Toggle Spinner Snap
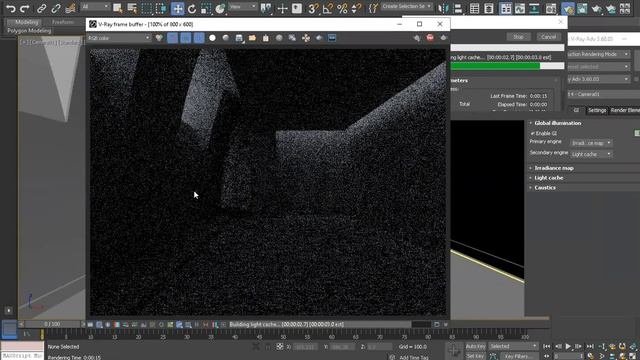 click(356, 8)
